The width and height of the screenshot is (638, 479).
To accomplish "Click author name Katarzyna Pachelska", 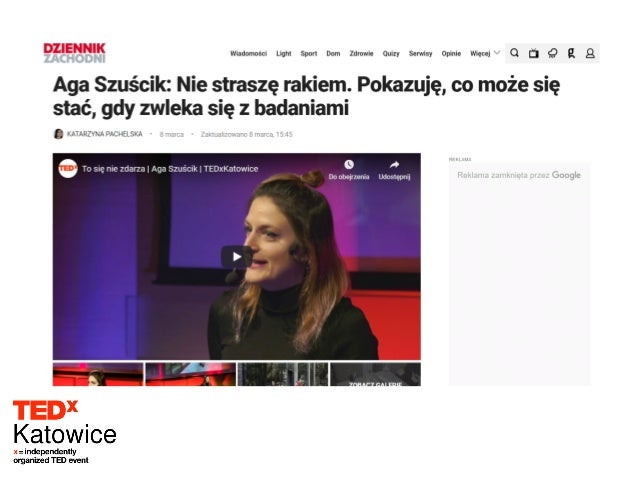I will point(105,134).
